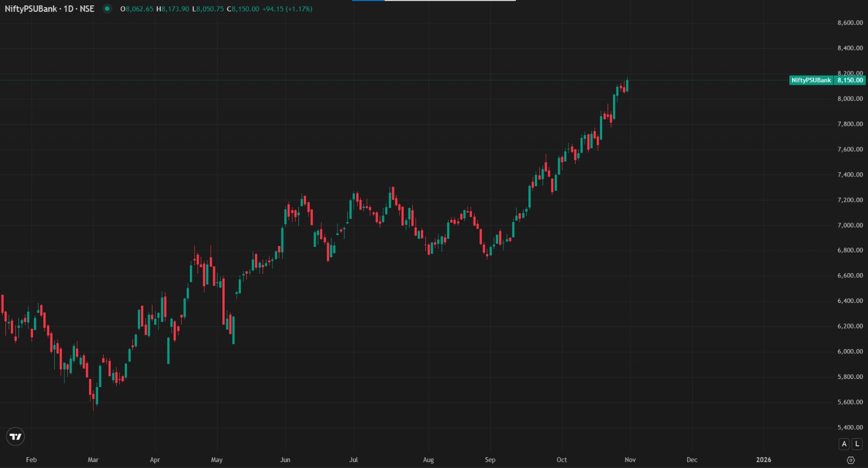Click the 8,400.00 price axis label

pos(850,48)
